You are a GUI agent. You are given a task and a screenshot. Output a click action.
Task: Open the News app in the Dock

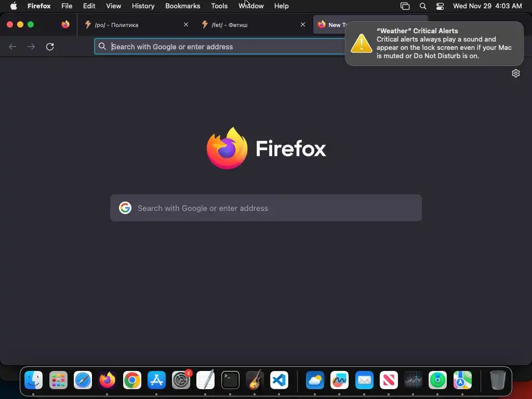pos(389,380)
